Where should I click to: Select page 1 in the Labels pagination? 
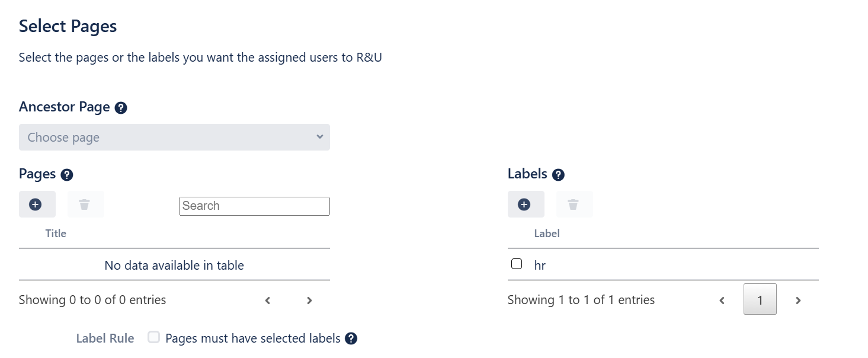[x=760, y=300]
